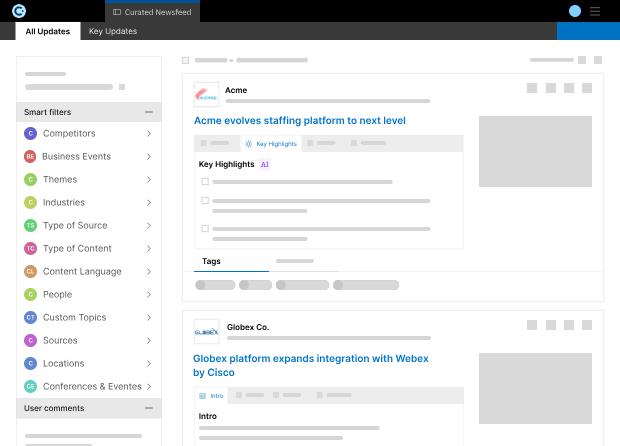Image resolution: width=620 pixels, height=446 pixels.
Task: Click the Competitors filter badge icon
Action: coord(30,134)
